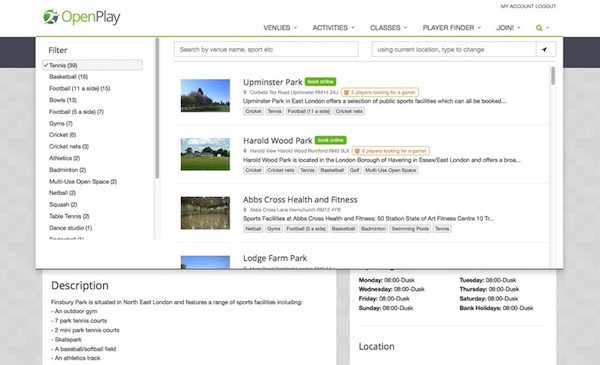The height and width of the screenshot is (365, 600).
Task: Click the LOGOUT link
Action: (x=545, y=6)
